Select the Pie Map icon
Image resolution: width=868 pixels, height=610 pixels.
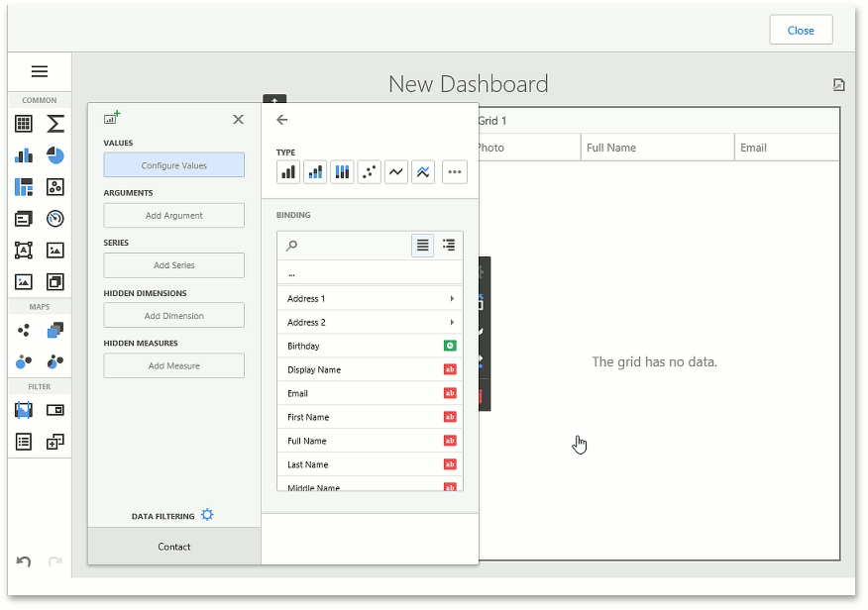coord(54,362)
